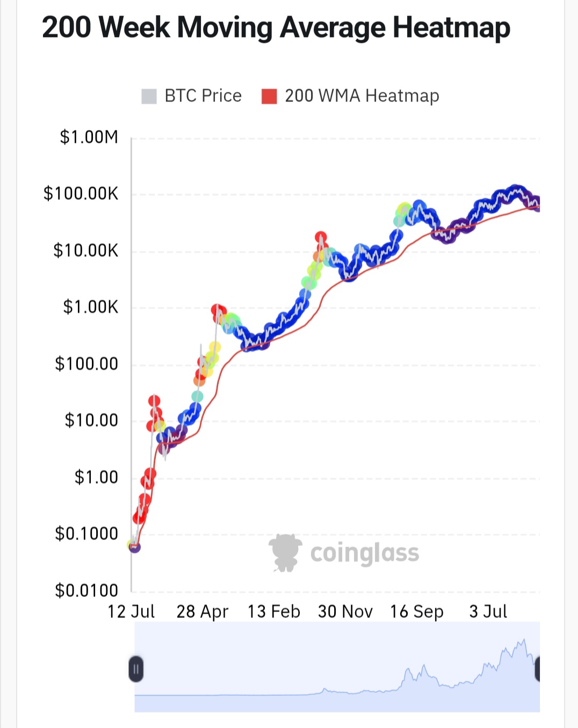Click the 3 Jul x-axis date label

coord(488,611)
